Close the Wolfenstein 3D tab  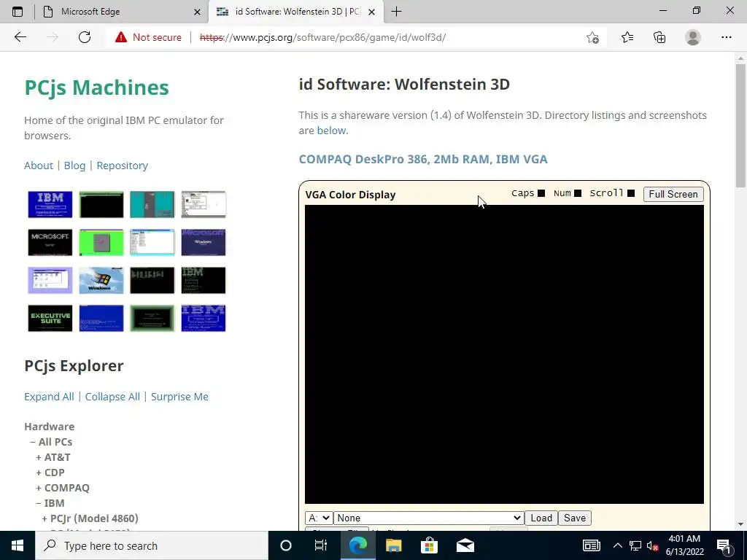tap(371, 12)
